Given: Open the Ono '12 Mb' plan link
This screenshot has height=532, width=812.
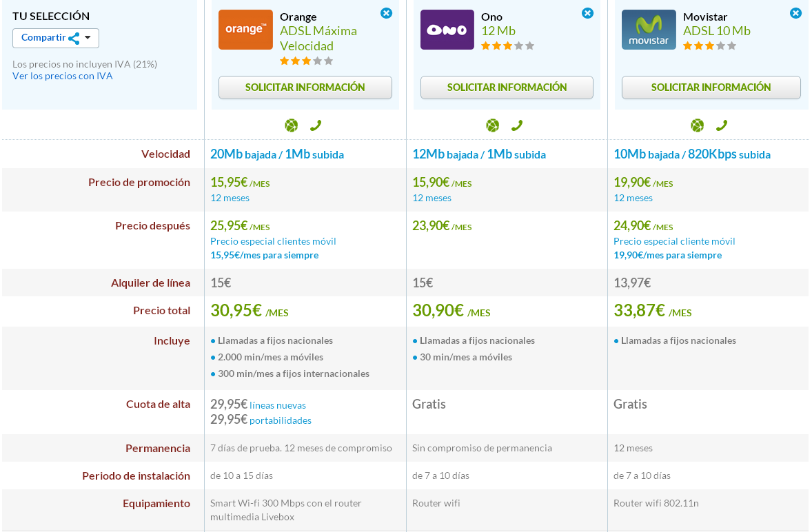Looking at the screenshot, I should point(498,31).
